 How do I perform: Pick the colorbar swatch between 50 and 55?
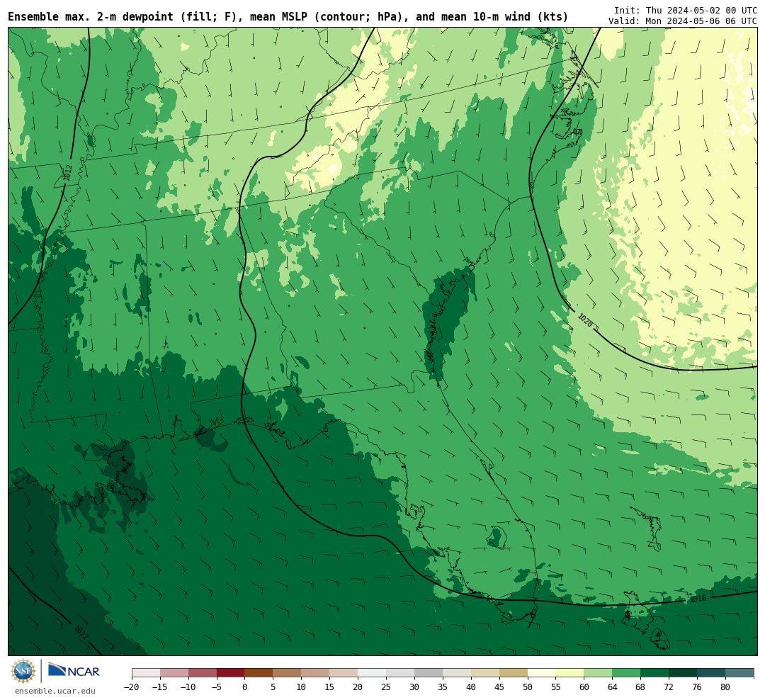click(x=542, y=673)
